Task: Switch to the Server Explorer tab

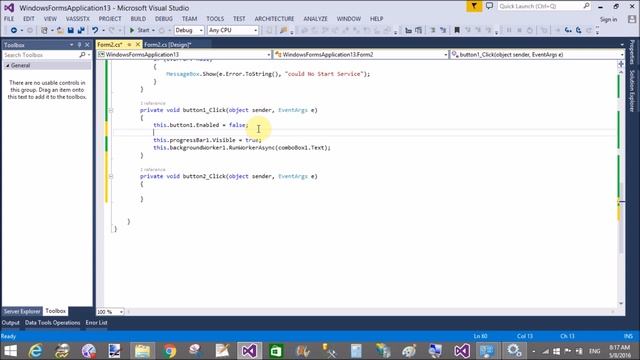Action: 22,311
